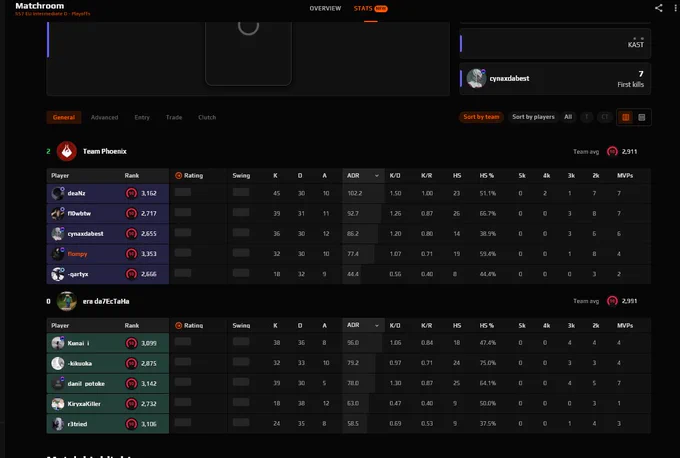
Task: Click -kikuoka's player avatar
Action: (58, 363)
